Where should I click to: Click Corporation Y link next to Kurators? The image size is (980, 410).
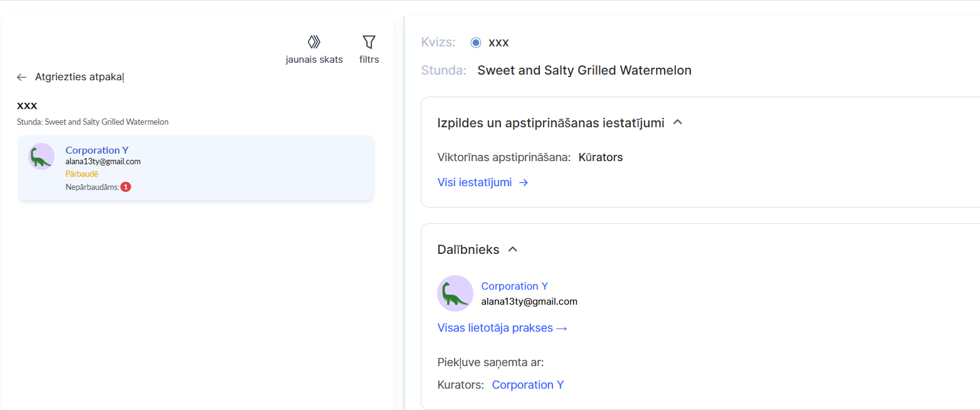point(528,385)
